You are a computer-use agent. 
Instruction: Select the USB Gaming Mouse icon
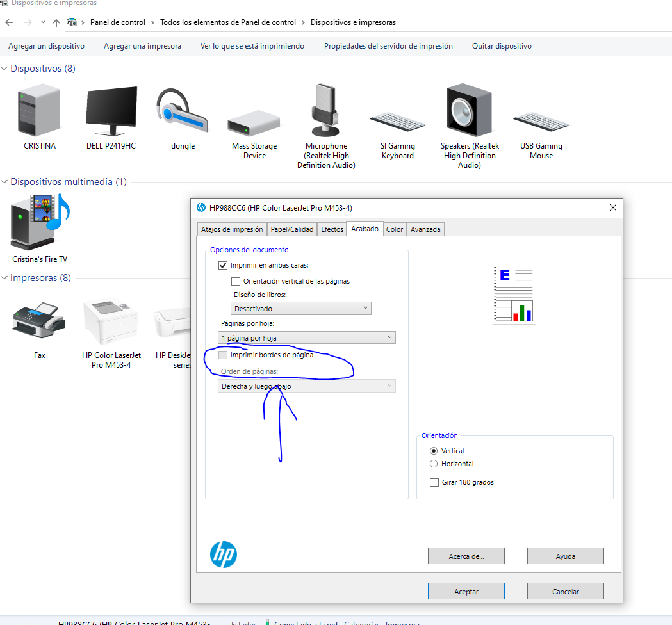(x=541, y=122)
